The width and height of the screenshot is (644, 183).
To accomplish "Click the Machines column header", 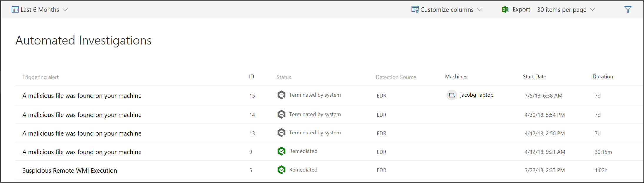I will point(456,77).
